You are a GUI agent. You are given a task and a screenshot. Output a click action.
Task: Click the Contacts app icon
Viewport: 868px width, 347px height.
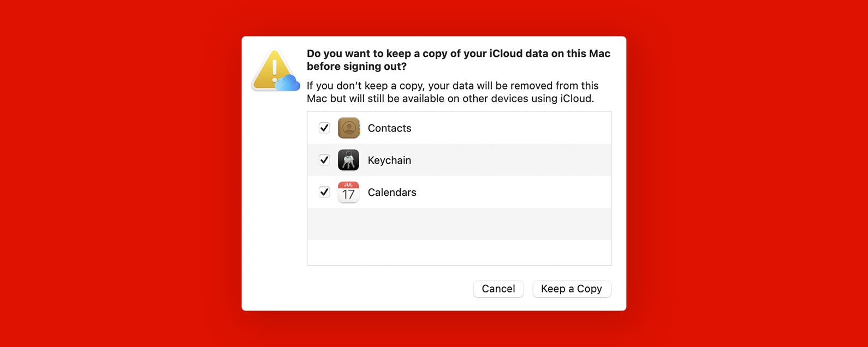(348, 128)
